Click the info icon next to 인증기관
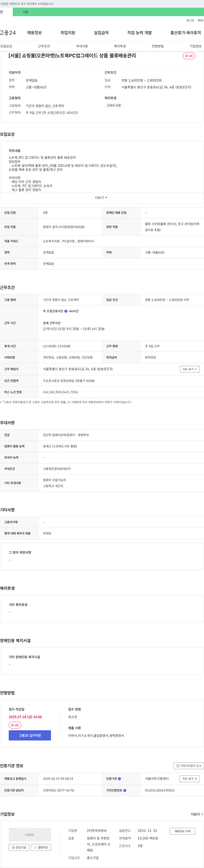The width and height of the screenshot is (204, 868). tap(119, 779)
